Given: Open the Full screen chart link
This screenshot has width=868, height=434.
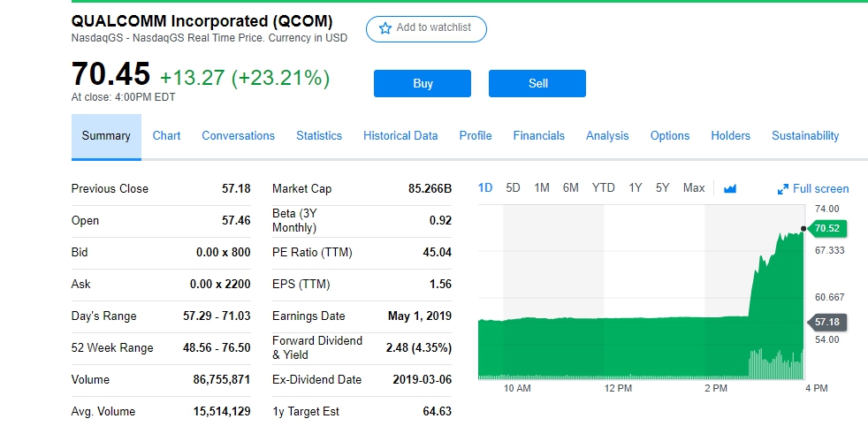Looking at the screenshot, I should pyautogui.click(x=813, y=189).
